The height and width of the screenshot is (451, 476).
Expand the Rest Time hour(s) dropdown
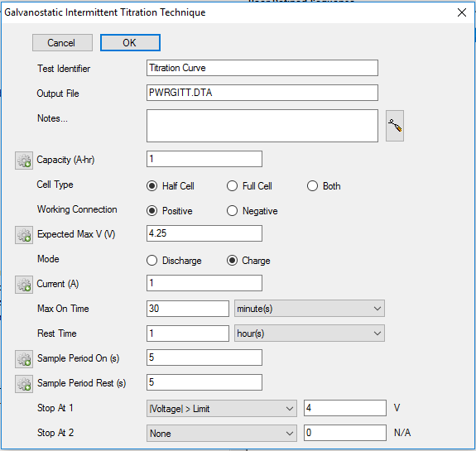pyautogui.click(x=310, y=333)
